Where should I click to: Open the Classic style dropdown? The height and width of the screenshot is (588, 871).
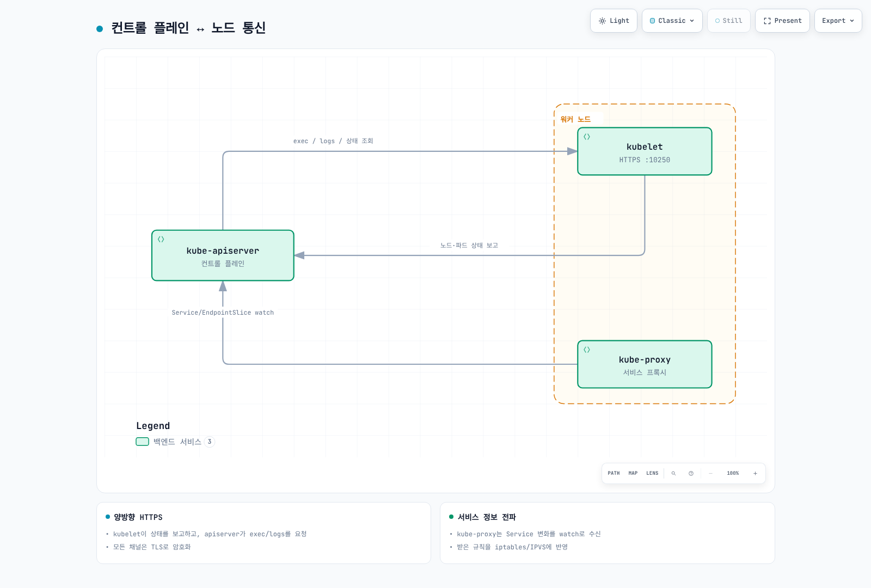[x=672, y=21]
